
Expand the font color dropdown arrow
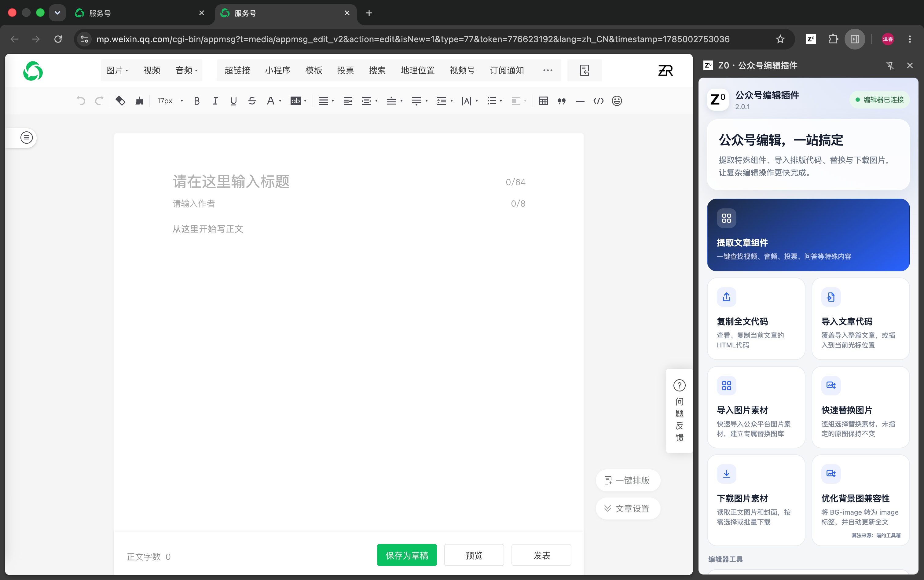coord(280,101)
